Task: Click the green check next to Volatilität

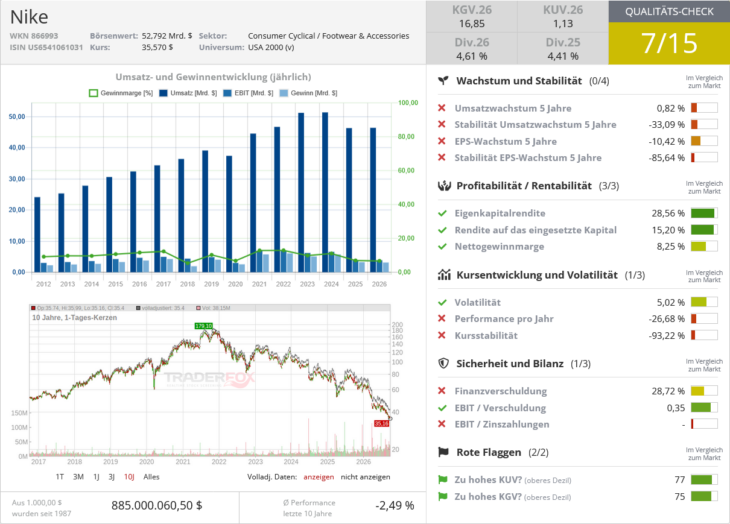Action: (x=442, y=302)
